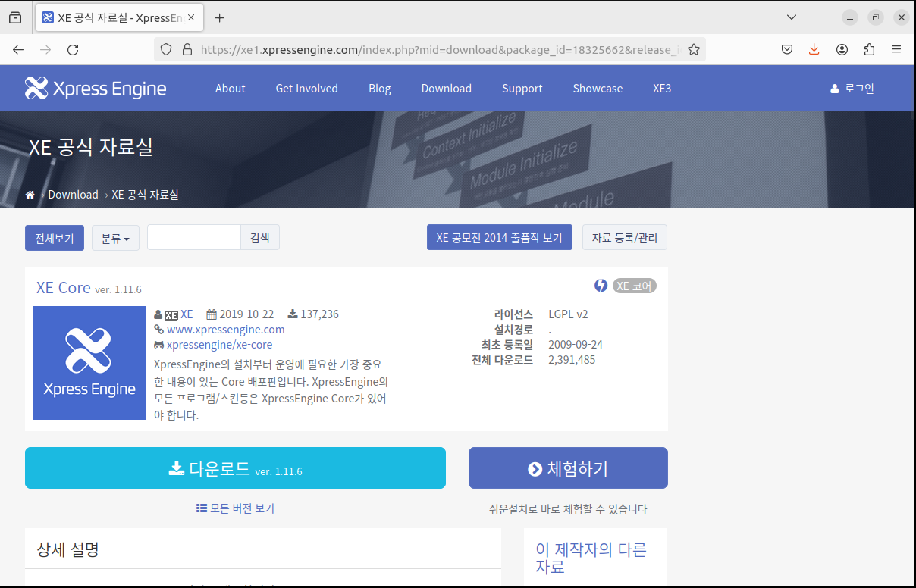Click the 이 제작자의 다른 자료 heading
This screenshot has width=916, height=588.
tap(591, 558)
